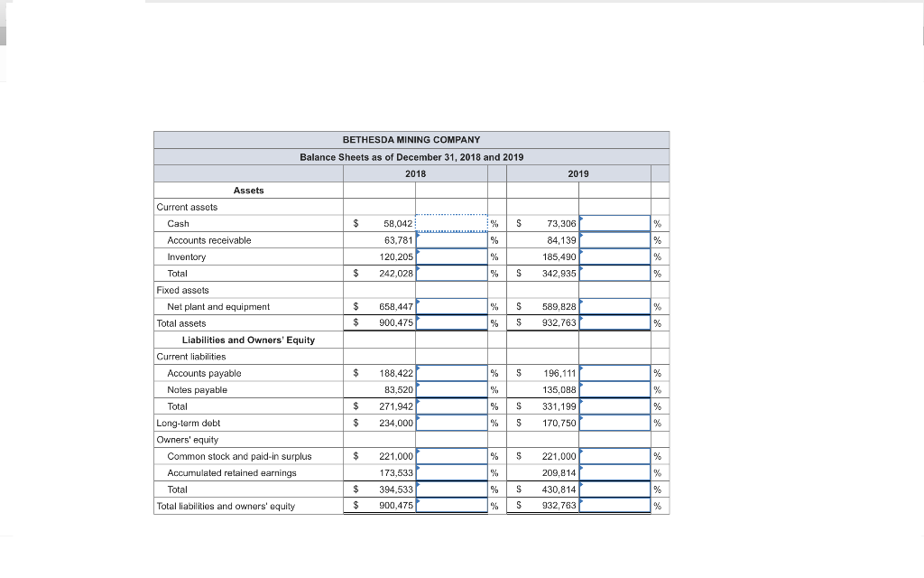Viewport: 924px width, 578px height.
Task: Click the 2018 Inventory percentage input box
Action: coord(452,256)
